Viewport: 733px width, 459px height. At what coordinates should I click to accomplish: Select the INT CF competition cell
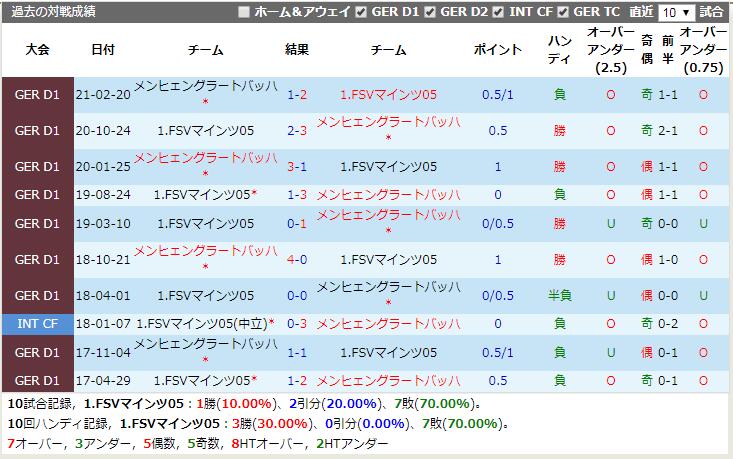tap(37, 324)
